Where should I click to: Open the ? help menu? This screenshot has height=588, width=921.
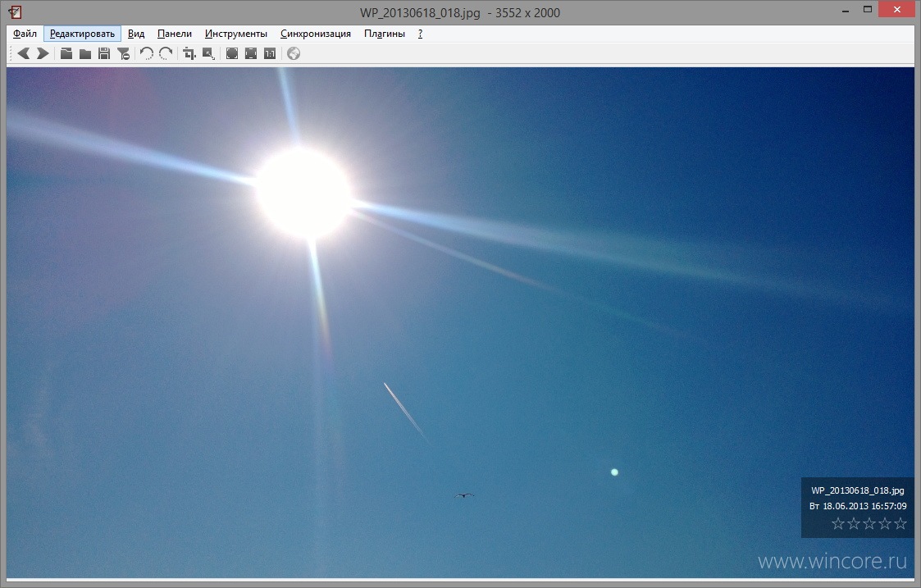pyautogui.click(x=420, y=34)
